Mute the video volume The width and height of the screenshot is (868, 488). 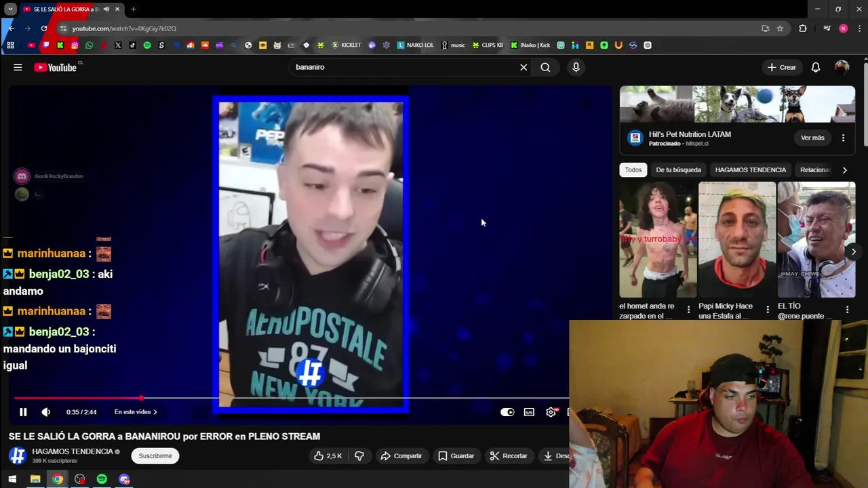click(x=45, y=412)
